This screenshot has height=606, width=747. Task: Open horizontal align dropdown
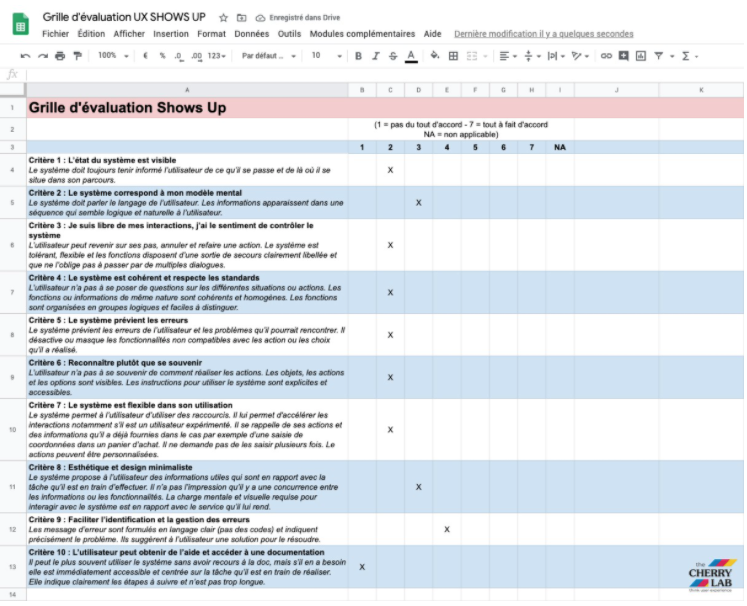(508, 56)
